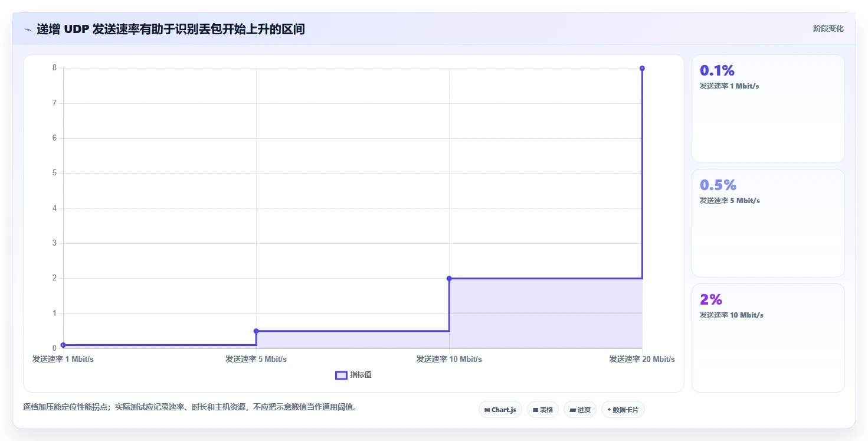Click the footnote text starting 逐档加压
Viewport: 868px width, 441px height.
(190, 407)
